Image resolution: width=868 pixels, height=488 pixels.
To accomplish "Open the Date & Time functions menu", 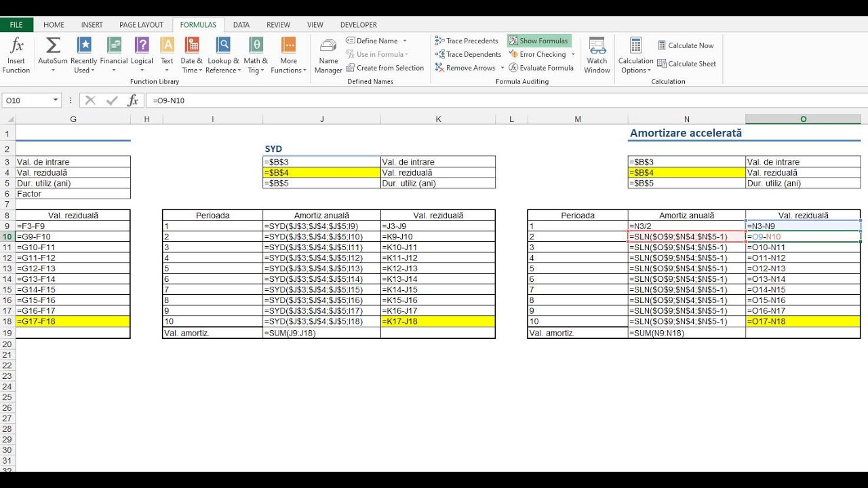I will point(192,56).
